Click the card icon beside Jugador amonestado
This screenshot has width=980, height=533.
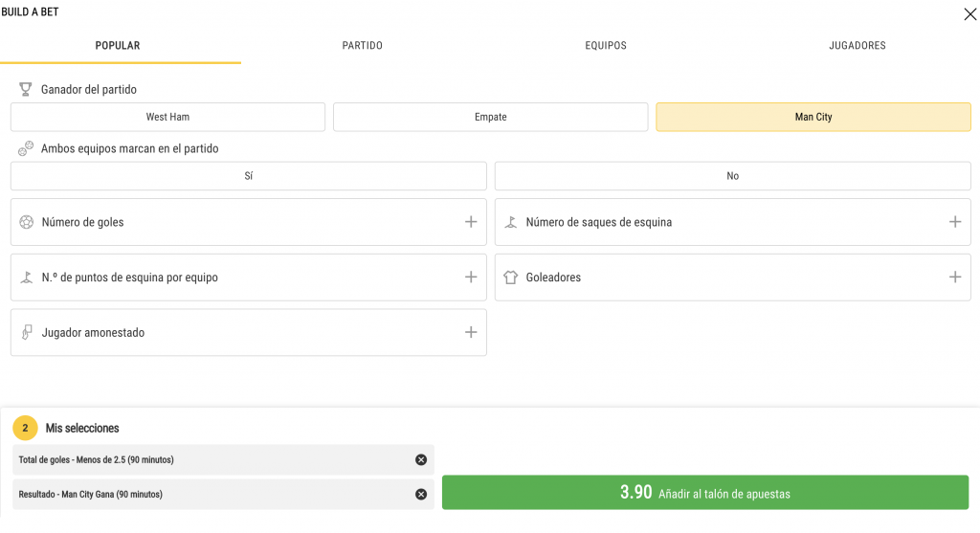tap(26, 332)
